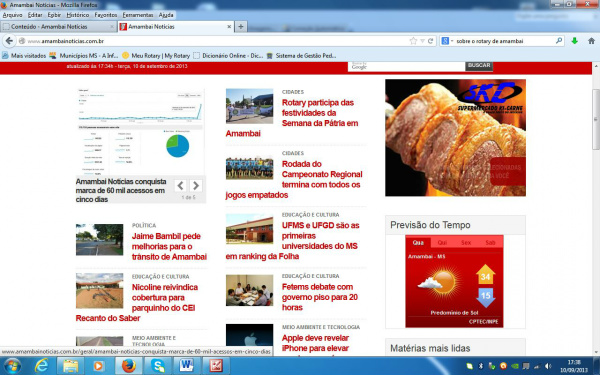Open the Exibir menu
600x375 pixels.
pos(54,15)
